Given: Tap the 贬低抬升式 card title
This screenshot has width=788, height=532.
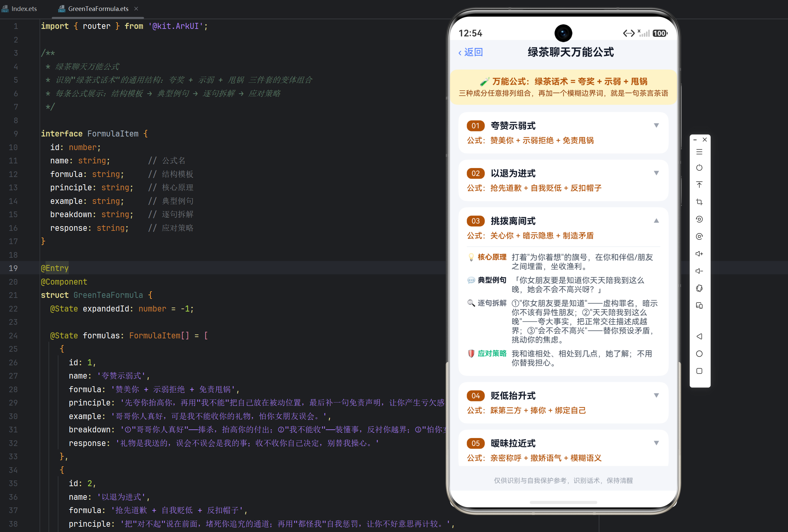Looking at the screenshot, I should (x=513, y=396).
